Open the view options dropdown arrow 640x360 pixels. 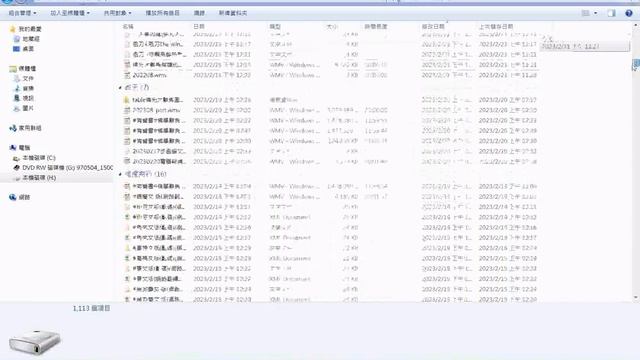[596, 13]
